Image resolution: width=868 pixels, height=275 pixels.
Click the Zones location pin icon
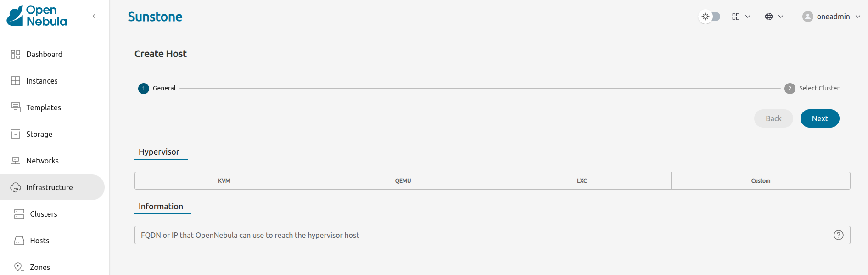[x=19, y=267]
